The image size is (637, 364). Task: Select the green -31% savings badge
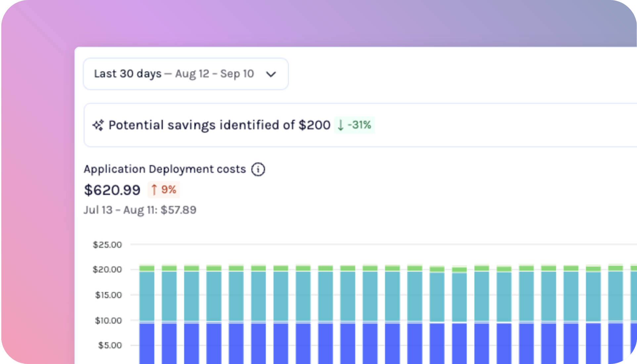[354, 125]
